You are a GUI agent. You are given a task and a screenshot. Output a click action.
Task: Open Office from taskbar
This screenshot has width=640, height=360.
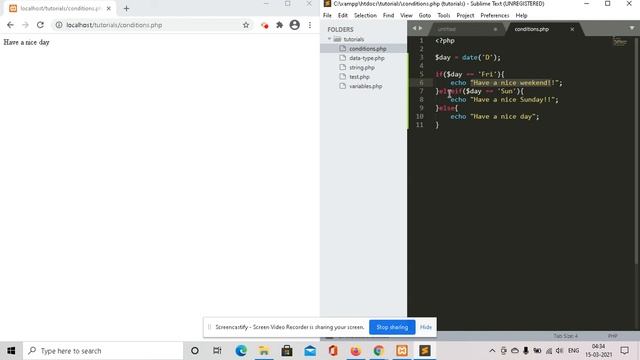(333, 351)
